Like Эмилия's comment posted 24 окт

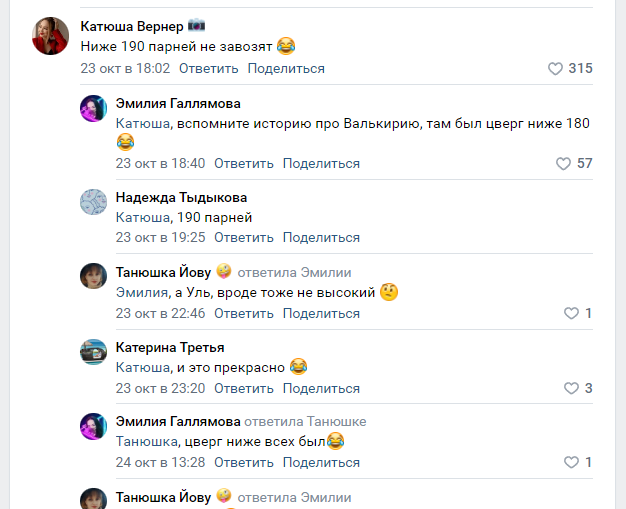[x=571, y=463]
